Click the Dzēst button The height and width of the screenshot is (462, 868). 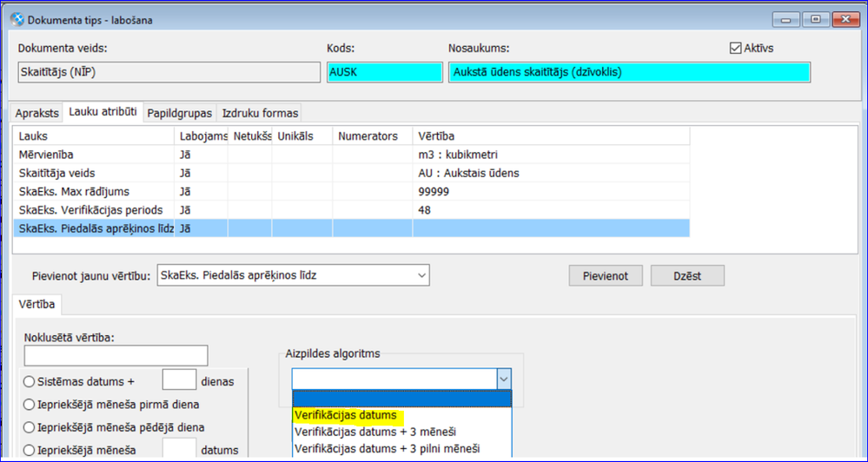pyautogui.click(x=687, y=275)
